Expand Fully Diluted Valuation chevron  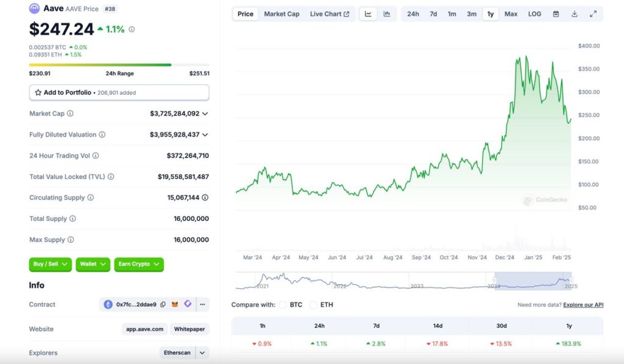coord(205,135)
